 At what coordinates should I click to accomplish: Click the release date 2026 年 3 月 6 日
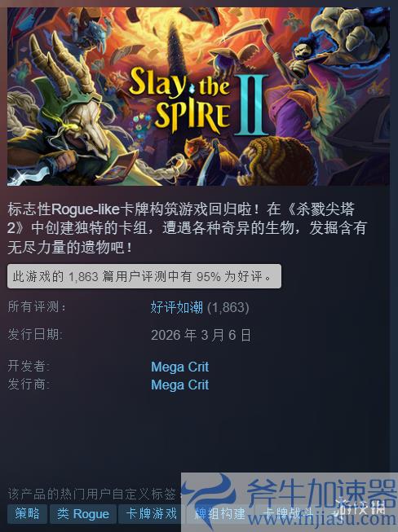tap(201, 335)
